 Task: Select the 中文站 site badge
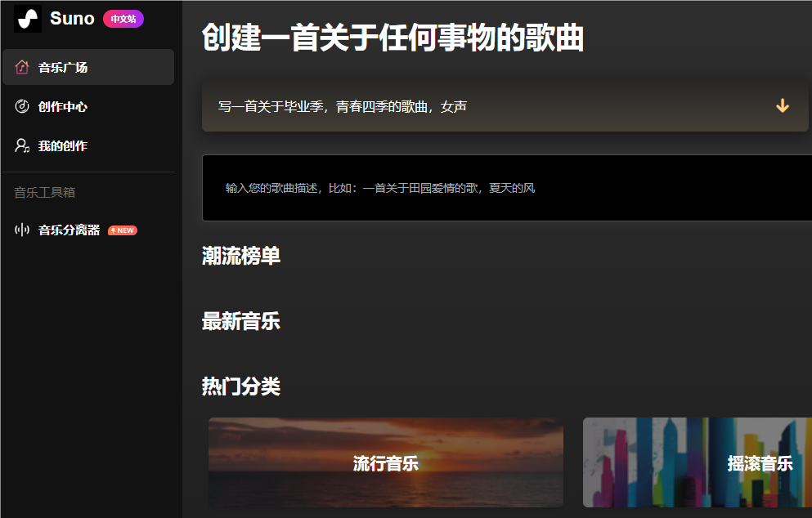pyautogui.click(x=123, y=18)
